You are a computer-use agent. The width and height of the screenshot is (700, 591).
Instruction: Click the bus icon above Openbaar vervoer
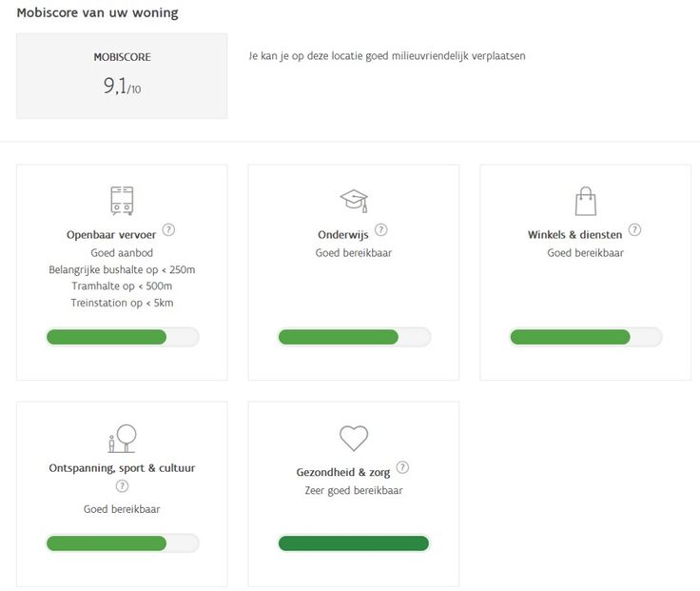122,200
